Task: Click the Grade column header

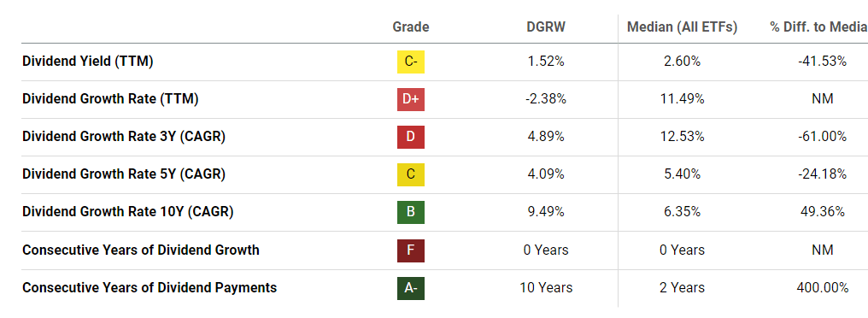Action: pyautogui.click(x=411, y=27)
